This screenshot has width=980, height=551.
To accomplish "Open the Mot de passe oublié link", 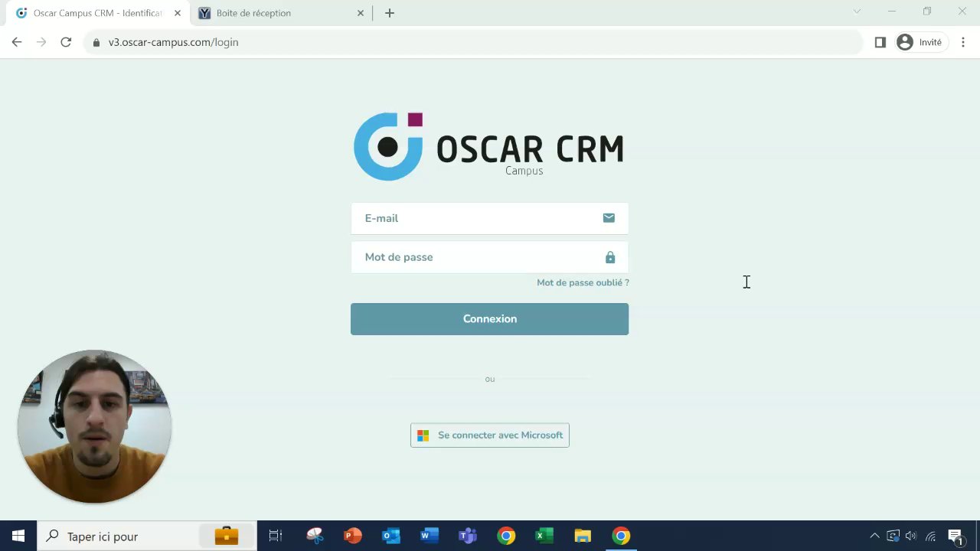I will point(583,282).
